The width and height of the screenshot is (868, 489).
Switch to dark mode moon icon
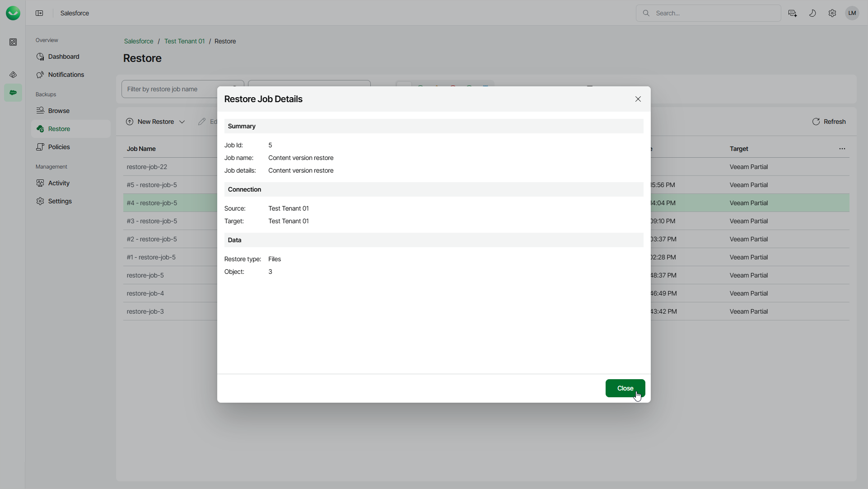click(812, 13)
